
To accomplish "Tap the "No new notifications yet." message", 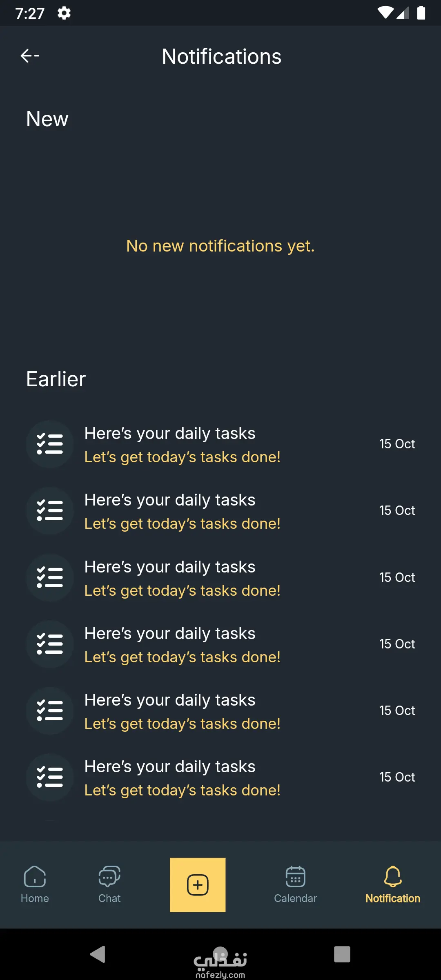I will [220, 246].
